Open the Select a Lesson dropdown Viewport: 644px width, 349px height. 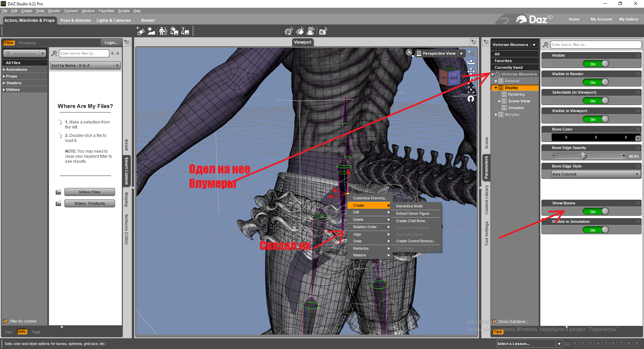click(529, 344)
